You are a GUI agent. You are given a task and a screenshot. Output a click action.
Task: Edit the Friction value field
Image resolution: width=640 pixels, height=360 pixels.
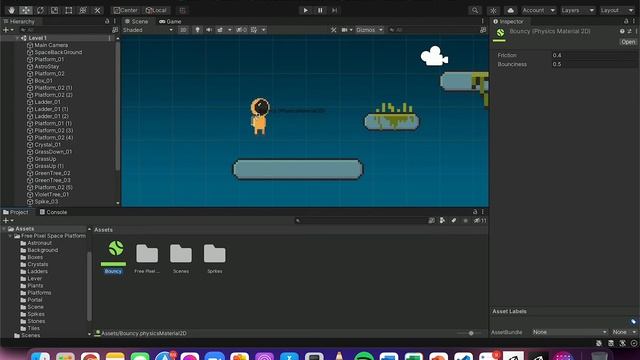tap(594, 55)
